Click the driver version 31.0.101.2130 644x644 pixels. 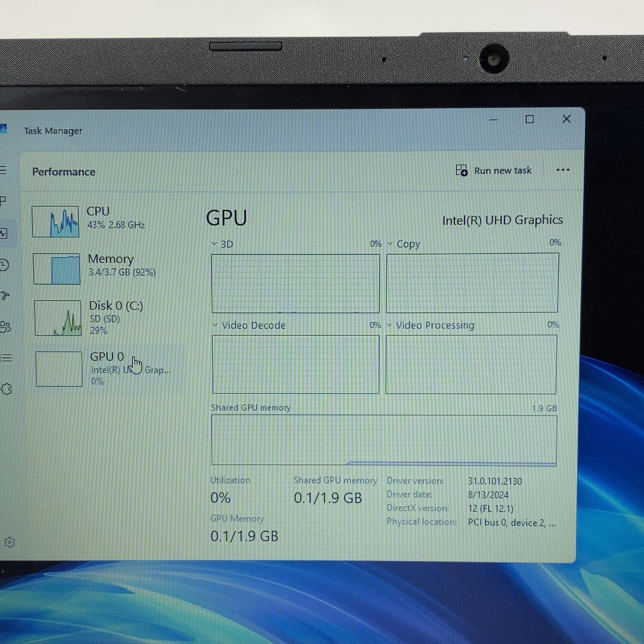point(495,481)
